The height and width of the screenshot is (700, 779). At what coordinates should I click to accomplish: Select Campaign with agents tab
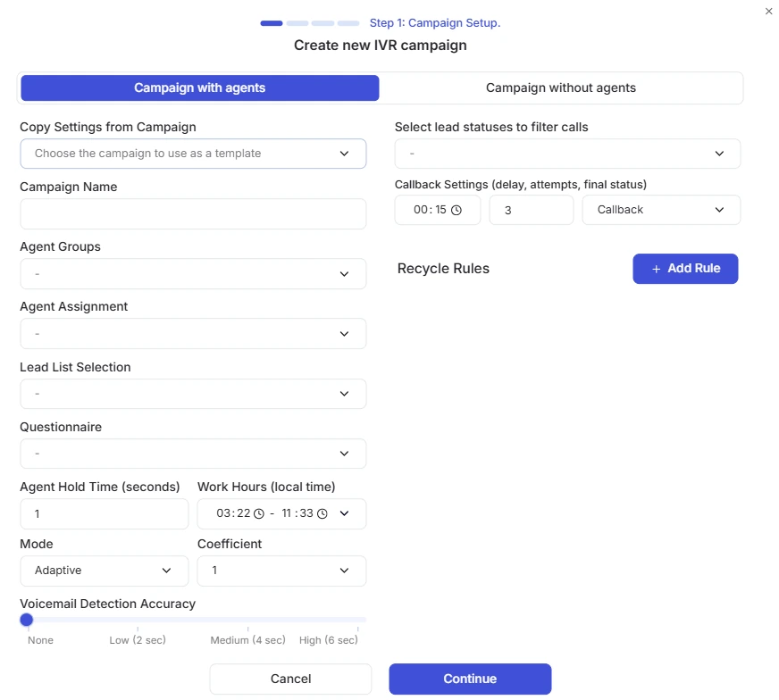[200, 87]
